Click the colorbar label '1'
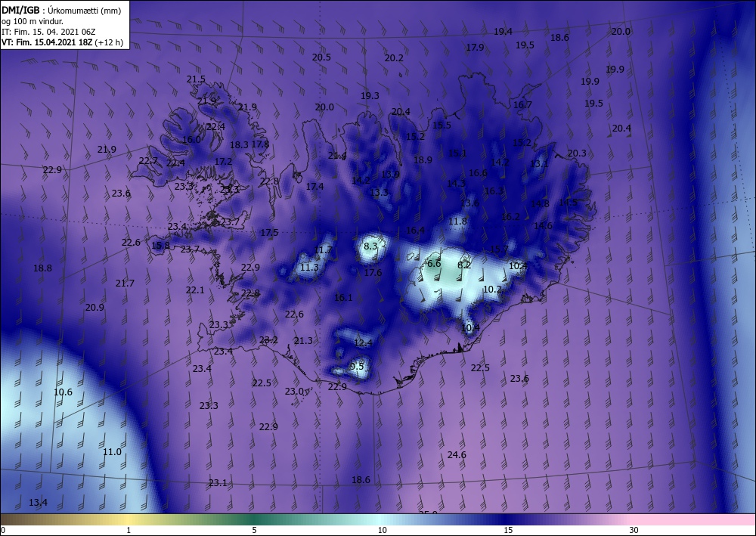The height and width of the screenshot is (536, 756). click(x=129, y=530)
